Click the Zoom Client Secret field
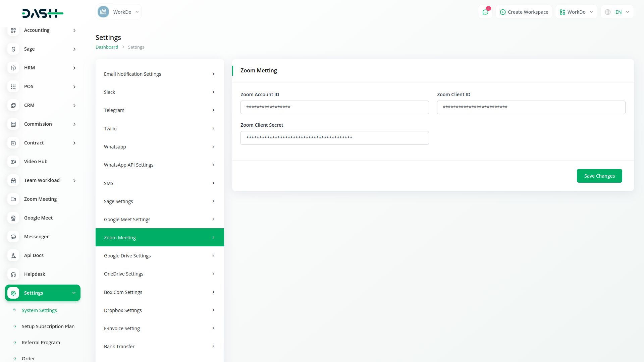 [334, 138]
